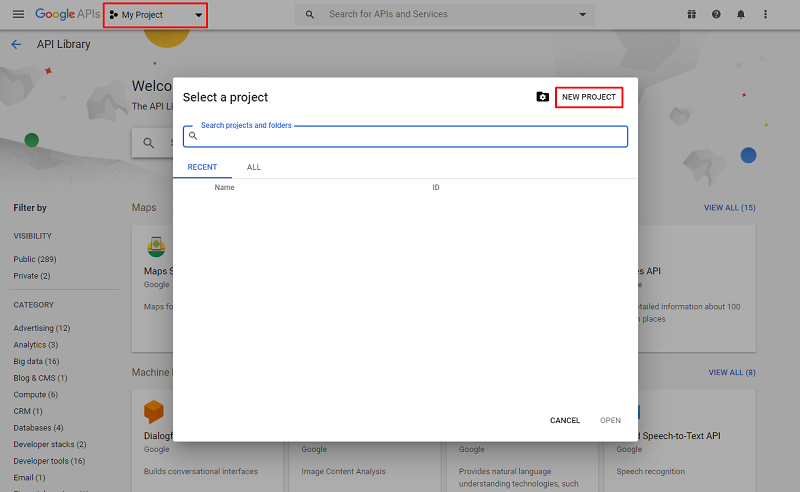Click the OPEN button in dialog

(610, 420)
